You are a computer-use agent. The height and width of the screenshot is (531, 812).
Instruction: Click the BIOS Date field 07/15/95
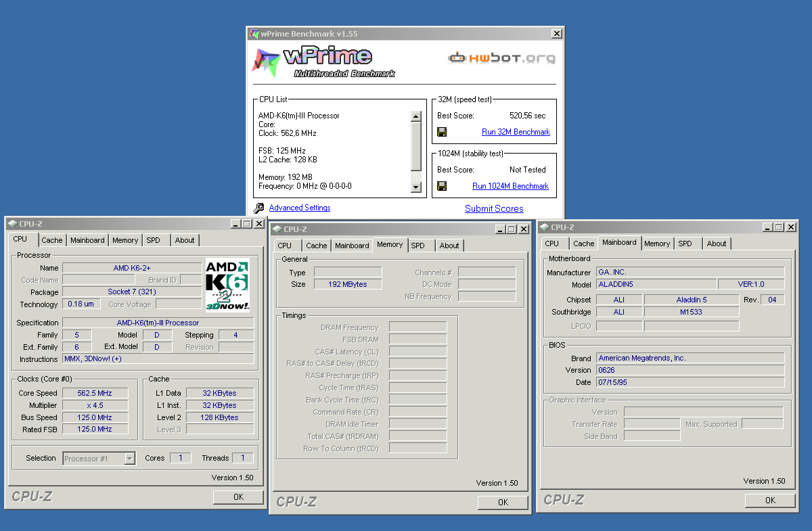(690, 382)
